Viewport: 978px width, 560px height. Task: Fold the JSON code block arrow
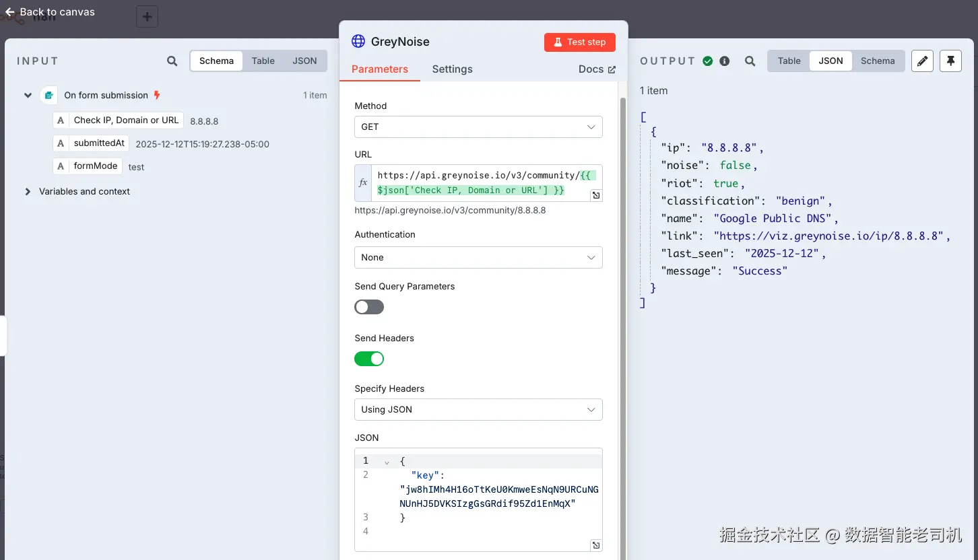coord(387,462)
